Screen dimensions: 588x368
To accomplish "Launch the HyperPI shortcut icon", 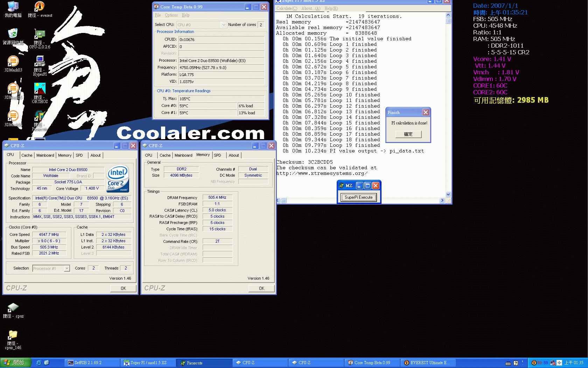I will [x=40, y=66].
